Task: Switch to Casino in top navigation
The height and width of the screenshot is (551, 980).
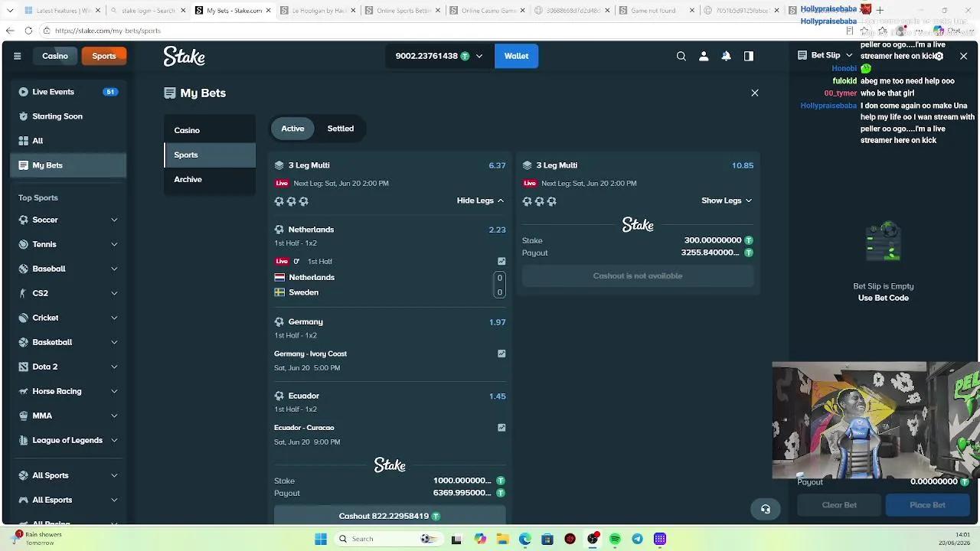Action: coord(55,56)
